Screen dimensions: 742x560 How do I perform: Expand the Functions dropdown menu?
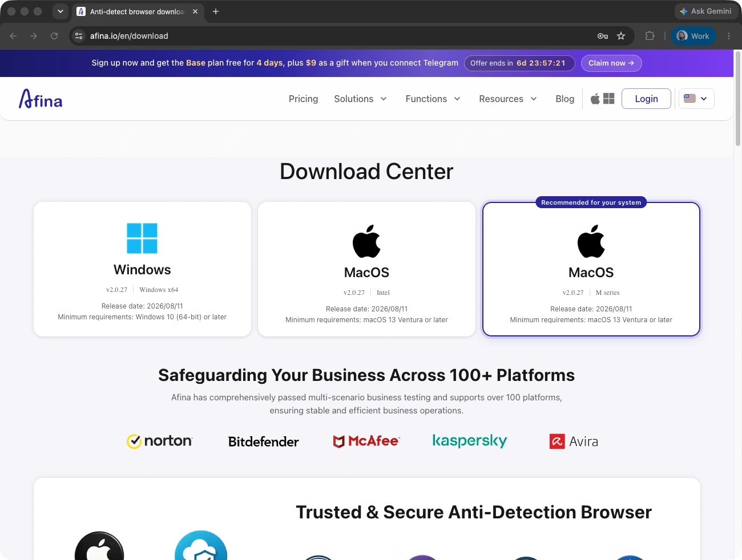[433, 99]
